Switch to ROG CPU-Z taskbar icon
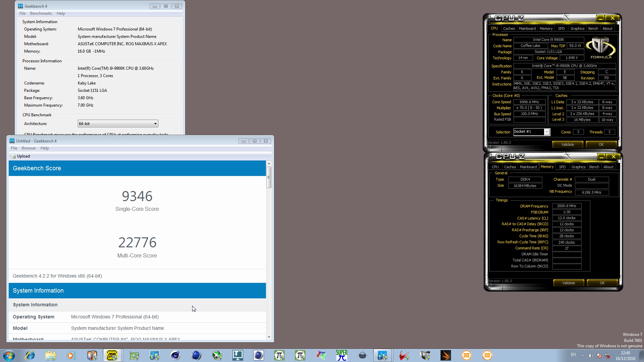 point(425,355)
